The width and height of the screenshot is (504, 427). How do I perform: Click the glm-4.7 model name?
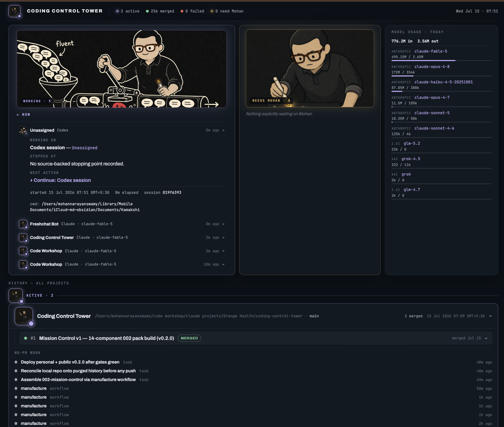(x=412, y=190)
